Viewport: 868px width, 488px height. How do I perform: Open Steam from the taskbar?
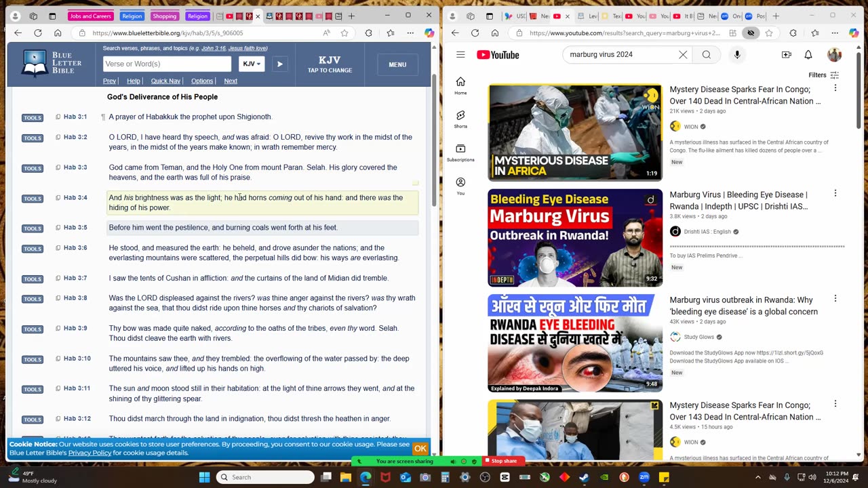click(x=586, y=477)
